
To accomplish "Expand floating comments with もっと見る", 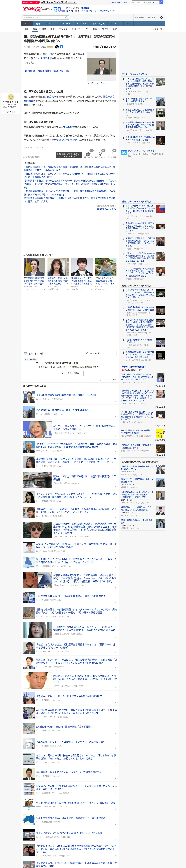I will 11,112.
